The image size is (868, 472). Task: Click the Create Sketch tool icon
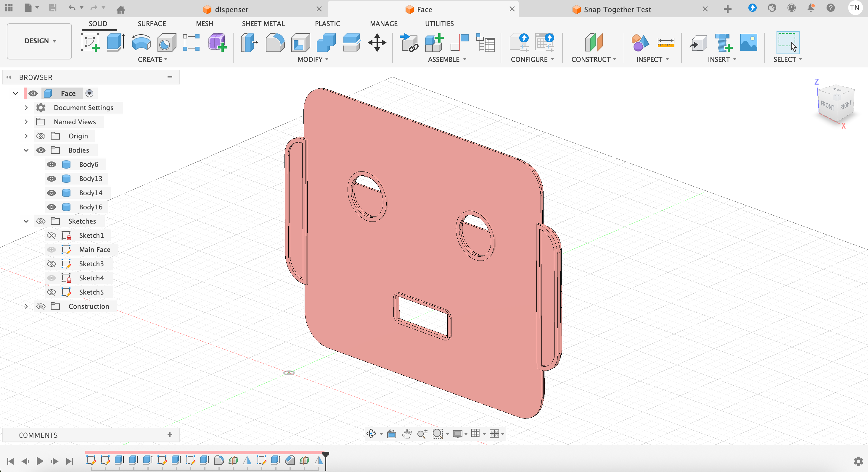pos(90,42)
